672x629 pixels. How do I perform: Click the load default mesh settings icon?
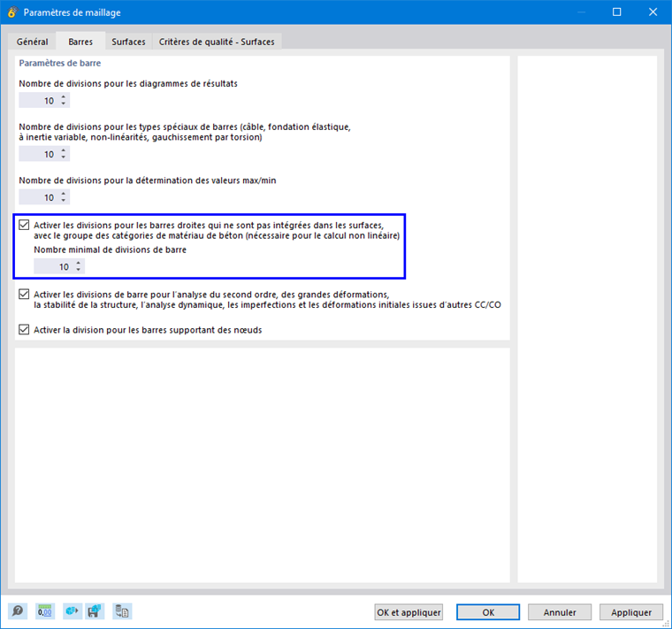coord(72,611)
